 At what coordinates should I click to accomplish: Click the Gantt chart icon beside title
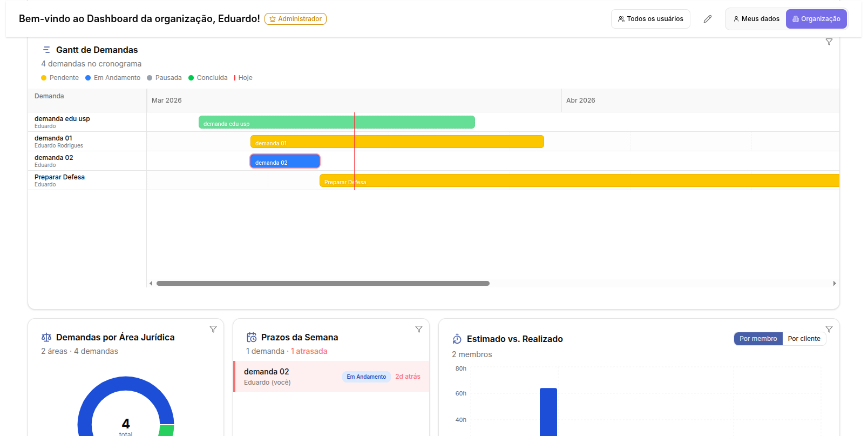[x=46, y=50]
